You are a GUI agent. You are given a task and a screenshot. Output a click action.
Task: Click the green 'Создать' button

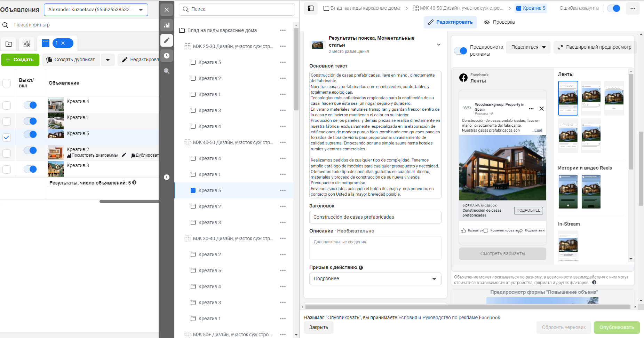(x=20, y=60)
